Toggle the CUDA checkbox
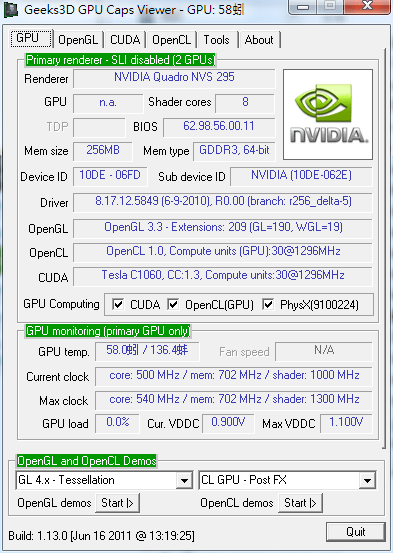This screenshot has width=393, height=553. tap(118, 304)
